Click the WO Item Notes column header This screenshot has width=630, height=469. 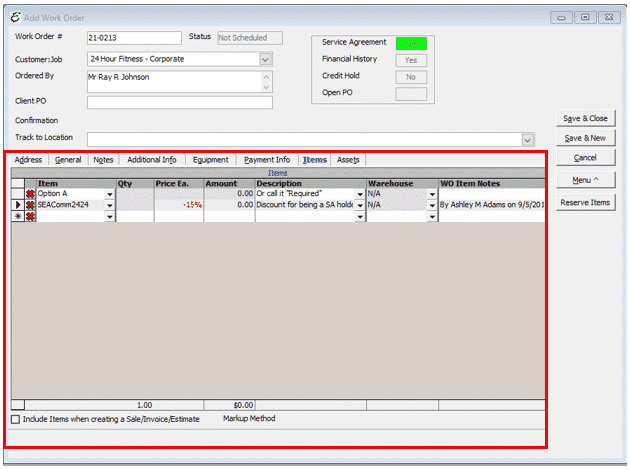[492, 184]
